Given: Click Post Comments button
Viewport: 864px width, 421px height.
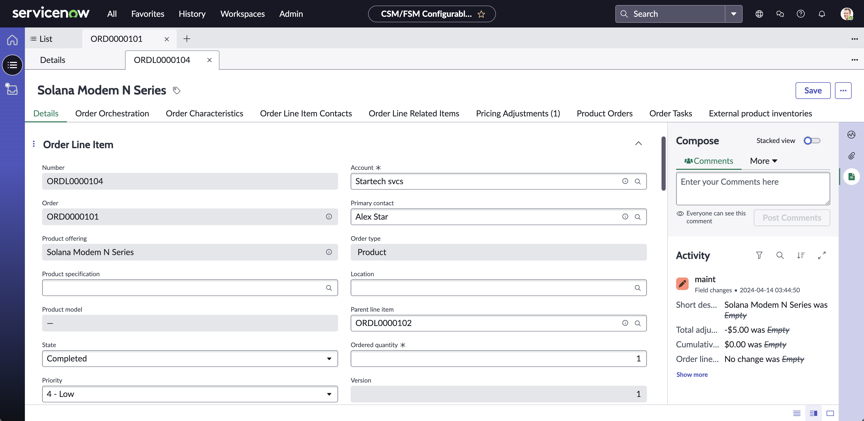Looking at the screenshot, I should pyautogui.click(x=792, y=218).
